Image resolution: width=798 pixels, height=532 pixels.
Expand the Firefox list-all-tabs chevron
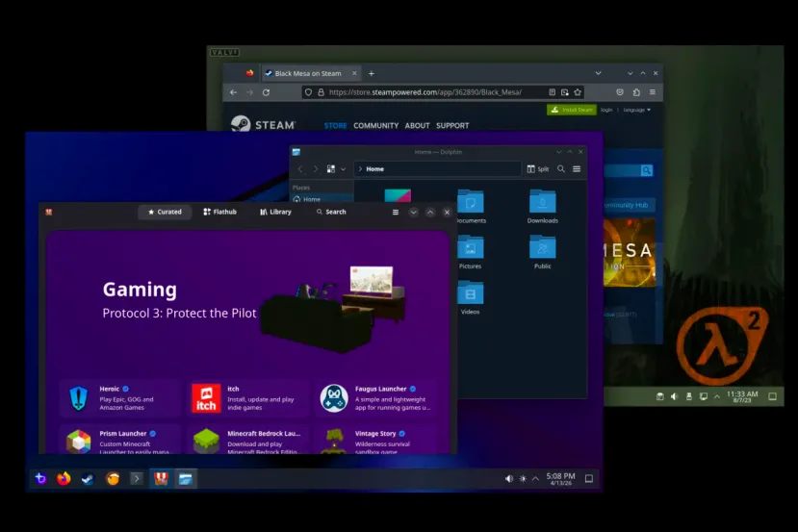coord(598,73)
